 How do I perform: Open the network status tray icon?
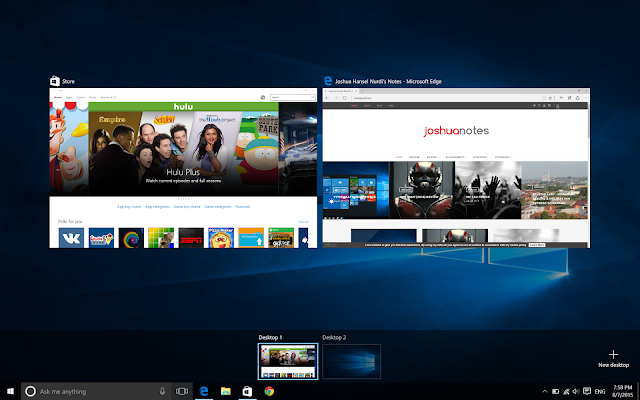click(x=566, y=391)
